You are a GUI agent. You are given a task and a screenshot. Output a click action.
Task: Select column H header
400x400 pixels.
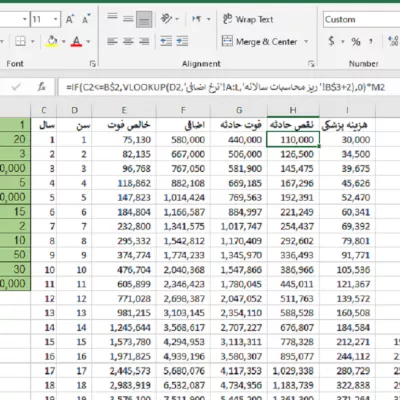293,110
